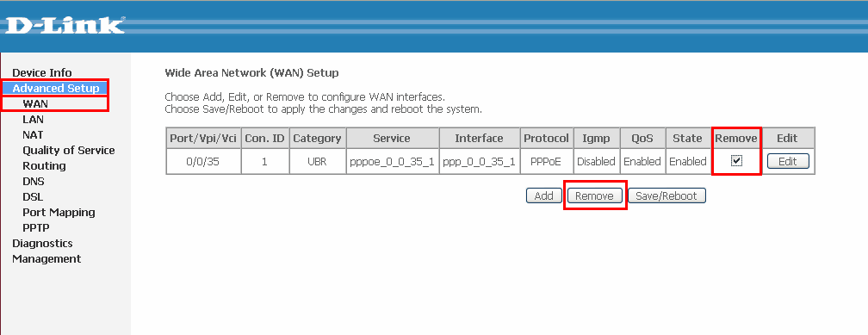Open the LAN submenu entry
This screenshot has width=868, height=335.
tap(34, 119)
